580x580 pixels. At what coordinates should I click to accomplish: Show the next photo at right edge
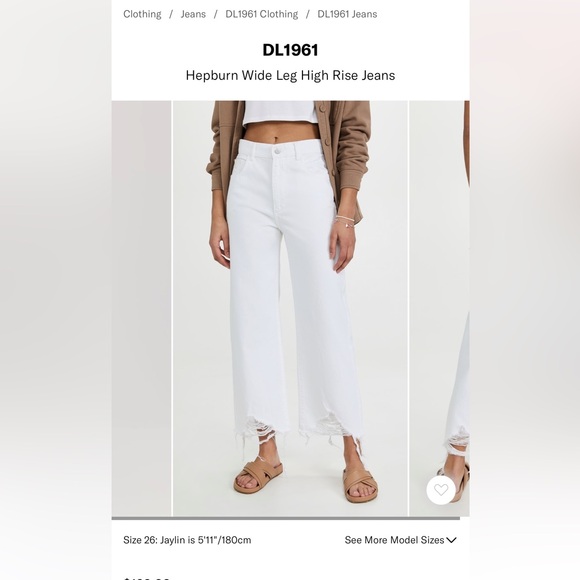[439, 308]
